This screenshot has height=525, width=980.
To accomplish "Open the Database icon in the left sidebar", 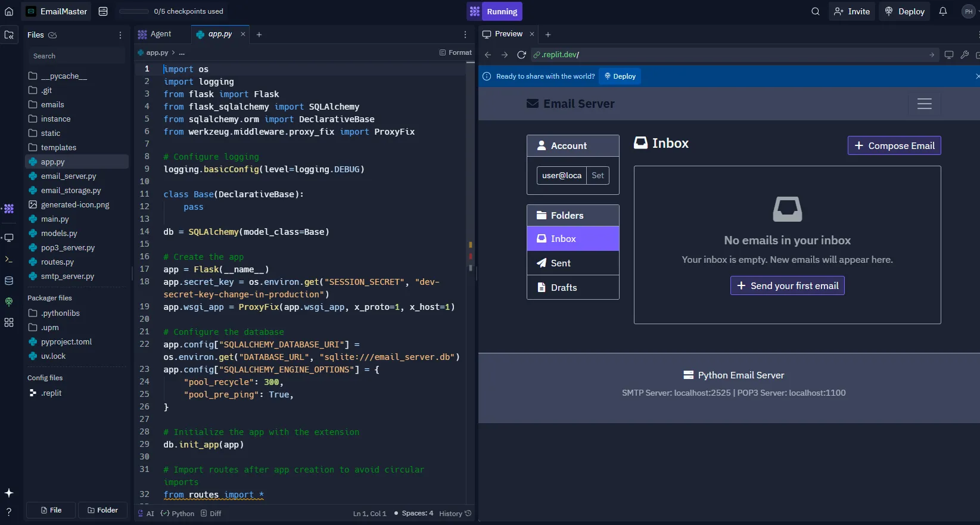I will tap(9, 281).
